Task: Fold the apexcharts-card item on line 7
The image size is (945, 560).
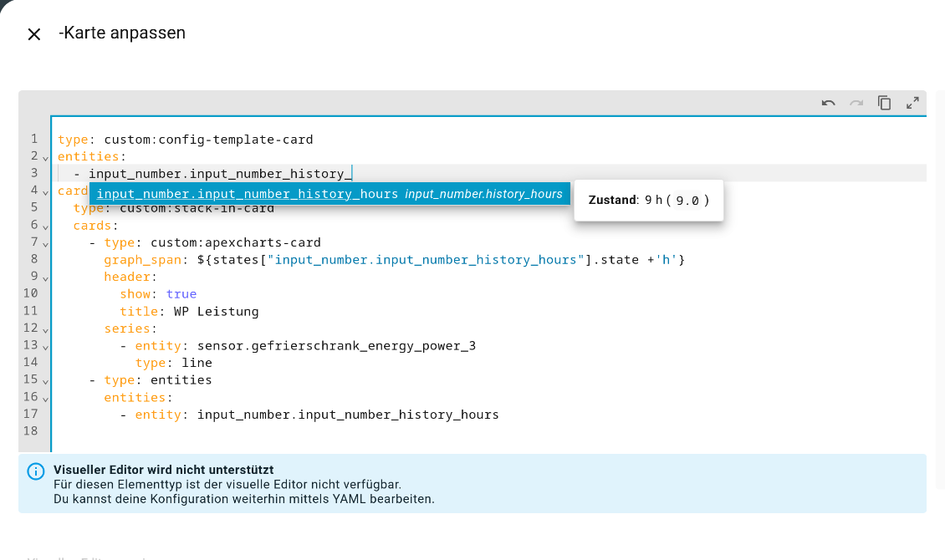Action: tap(45, 243)
